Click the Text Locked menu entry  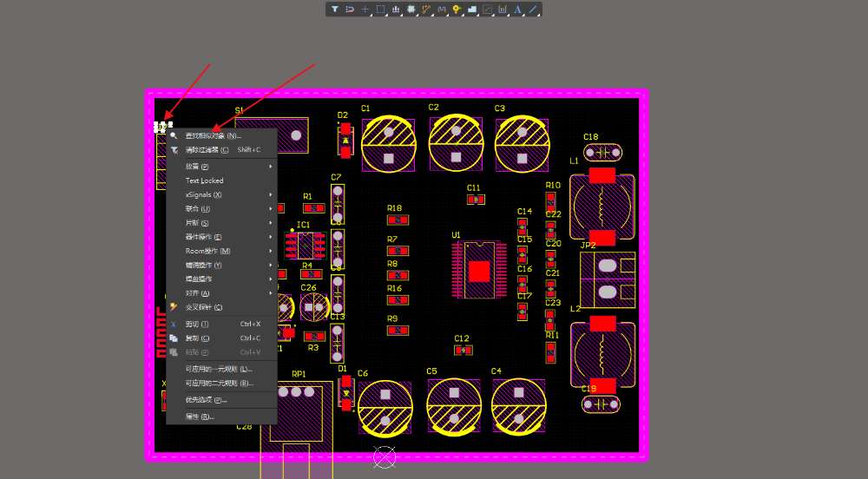[221, 180]
